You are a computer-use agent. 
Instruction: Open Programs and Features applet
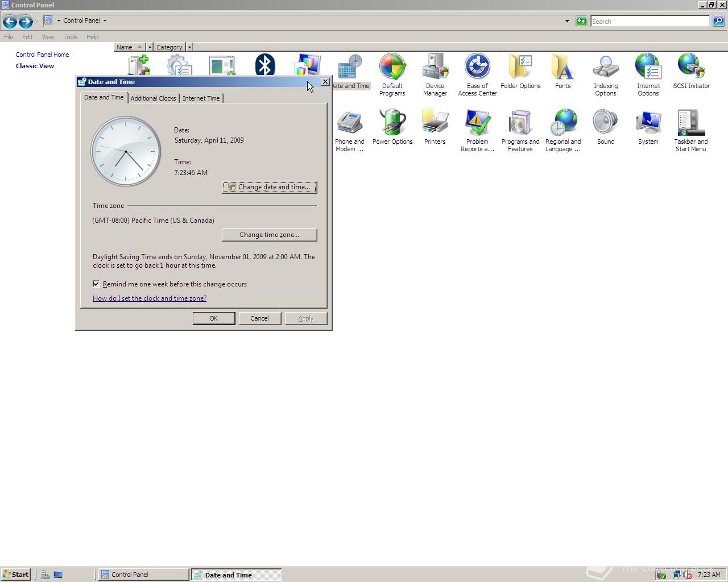point(520,131)
